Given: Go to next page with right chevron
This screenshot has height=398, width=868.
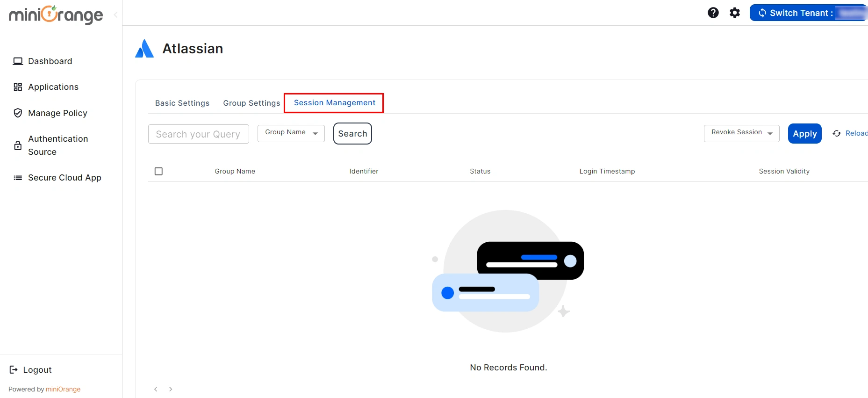Looking at the screenshot, I should click(171, 389).
